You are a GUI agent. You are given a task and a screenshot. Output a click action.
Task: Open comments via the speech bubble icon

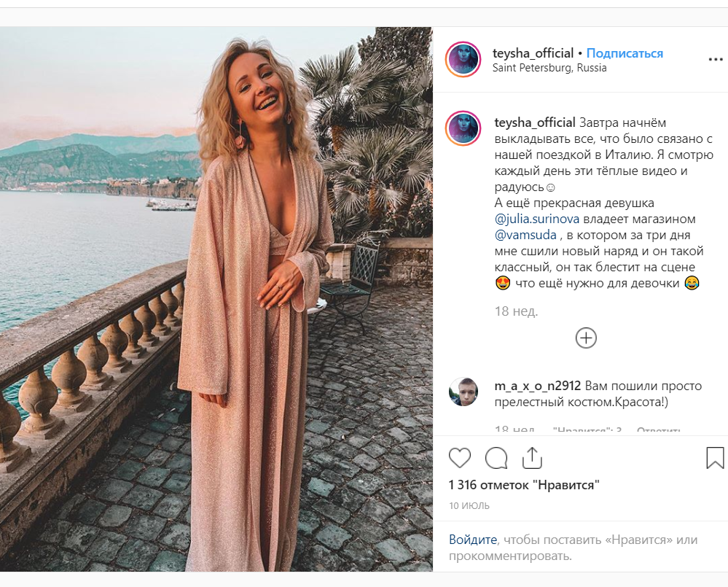pyautogui.click(x=496, y=458)
